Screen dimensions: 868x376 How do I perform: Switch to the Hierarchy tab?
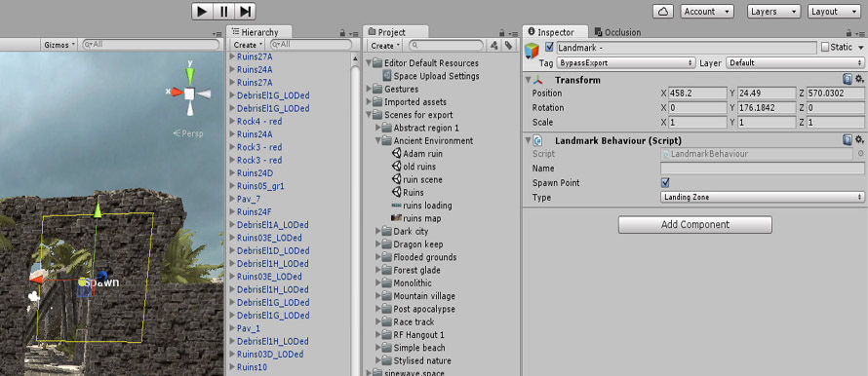pos(259,32)
